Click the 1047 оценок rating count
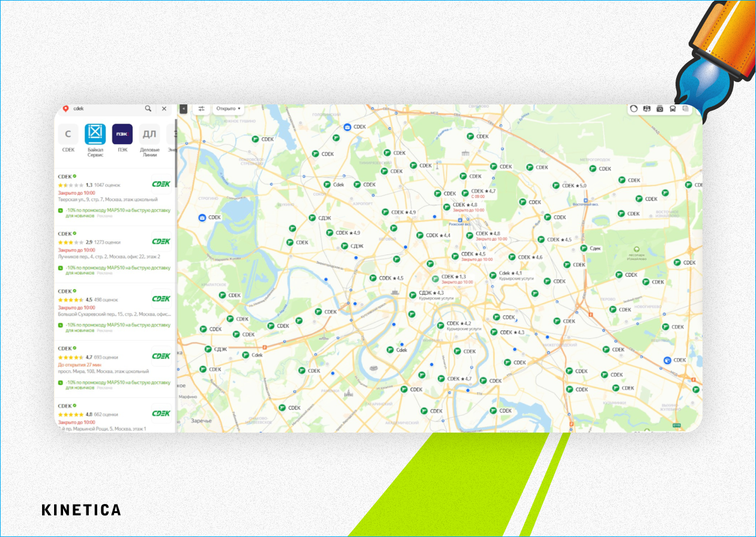 (x=107, y=185)
